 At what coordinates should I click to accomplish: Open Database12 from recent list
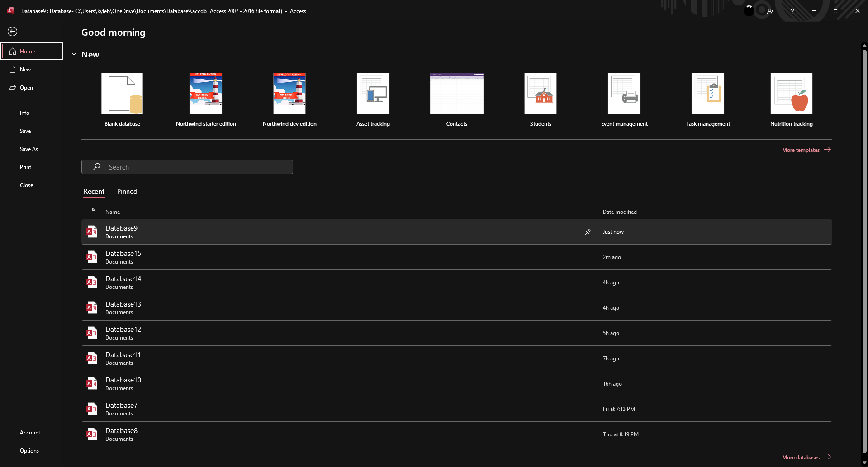tap(457, 333)
